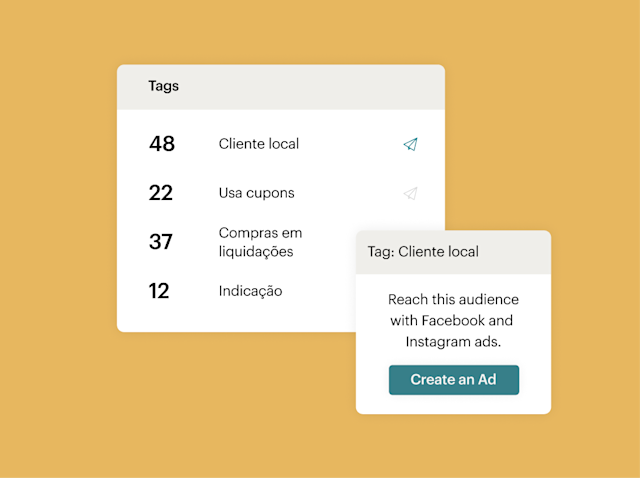
Task: Click the word liquidações in the tag list
Action: 256,252
